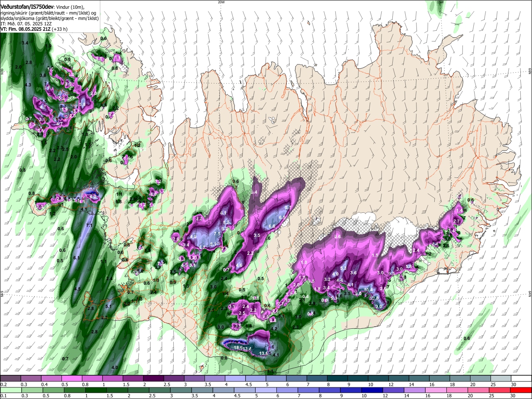Click the '18.6' precipitation value on south coast

click(238, 347)
